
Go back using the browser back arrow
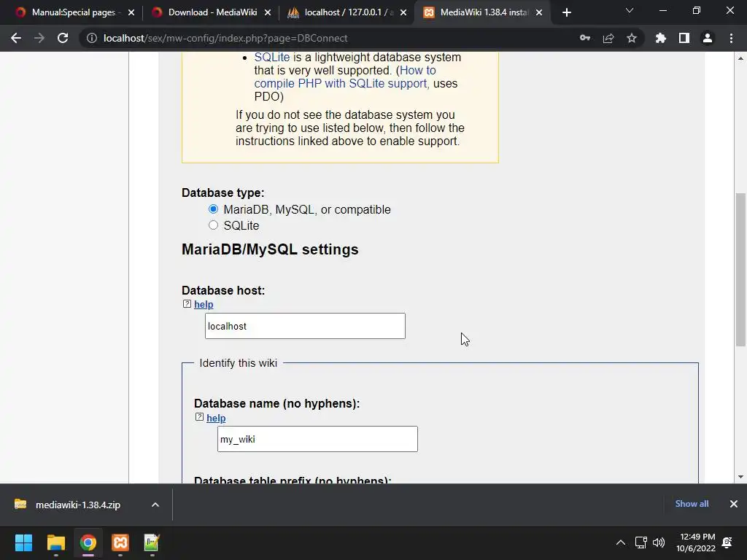point(16,38)
